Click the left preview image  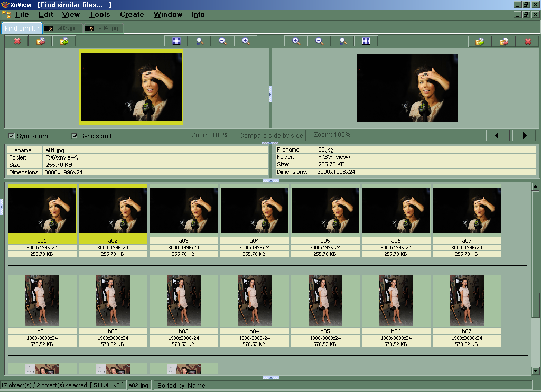pyautogui.click(x=131, y=87)
